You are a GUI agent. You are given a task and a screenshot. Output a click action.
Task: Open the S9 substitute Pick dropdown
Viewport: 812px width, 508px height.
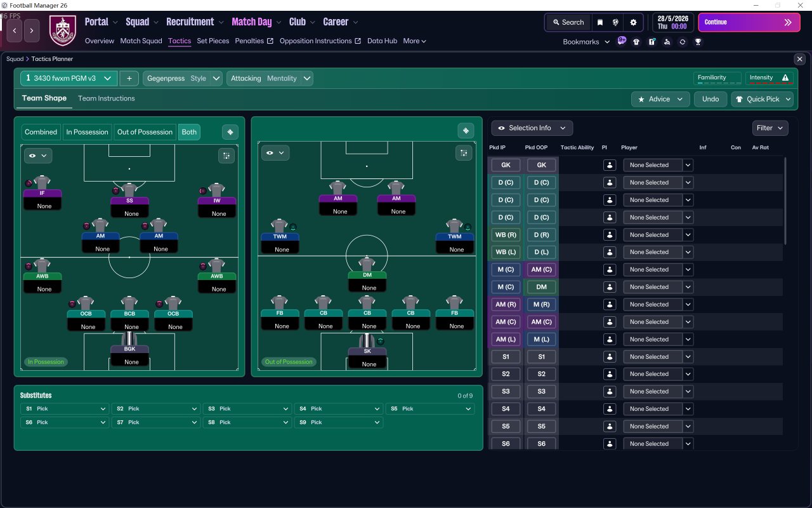tap(339, 422)
